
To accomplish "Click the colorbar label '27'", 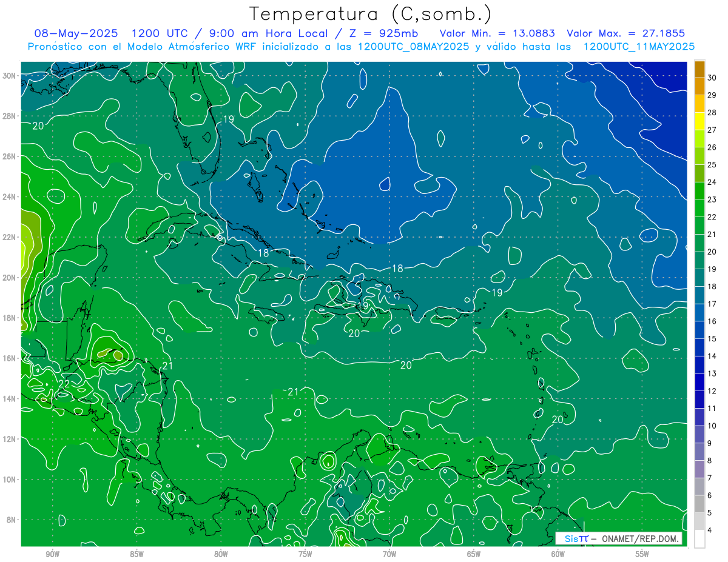I will 712,130.
